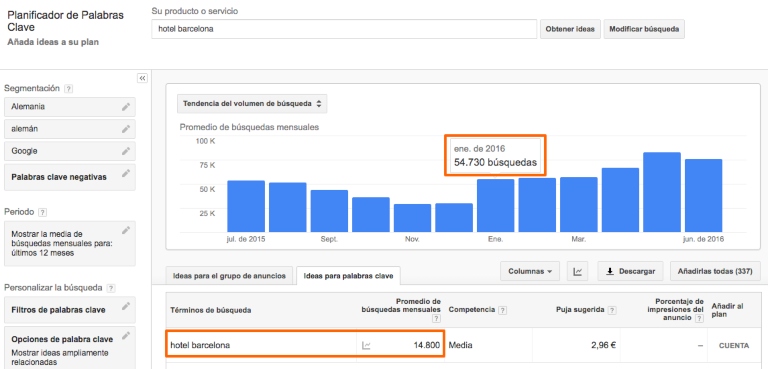
Task: Toggle the chart view icon button
Action: coord(577,271)
